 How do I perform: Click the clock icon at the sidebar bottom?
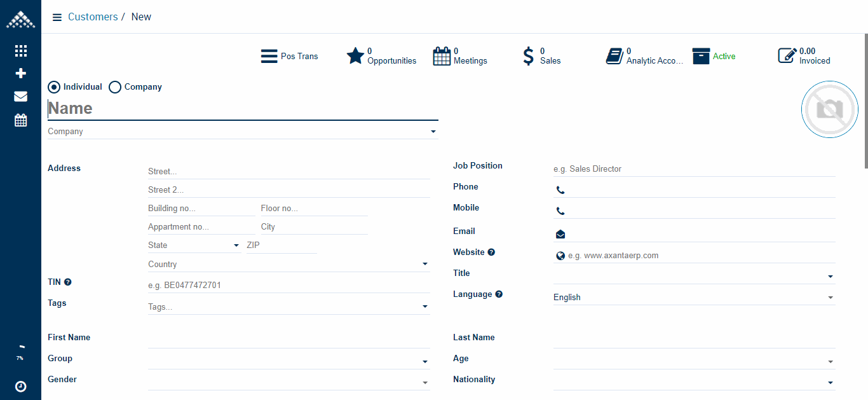coord(20,387)
